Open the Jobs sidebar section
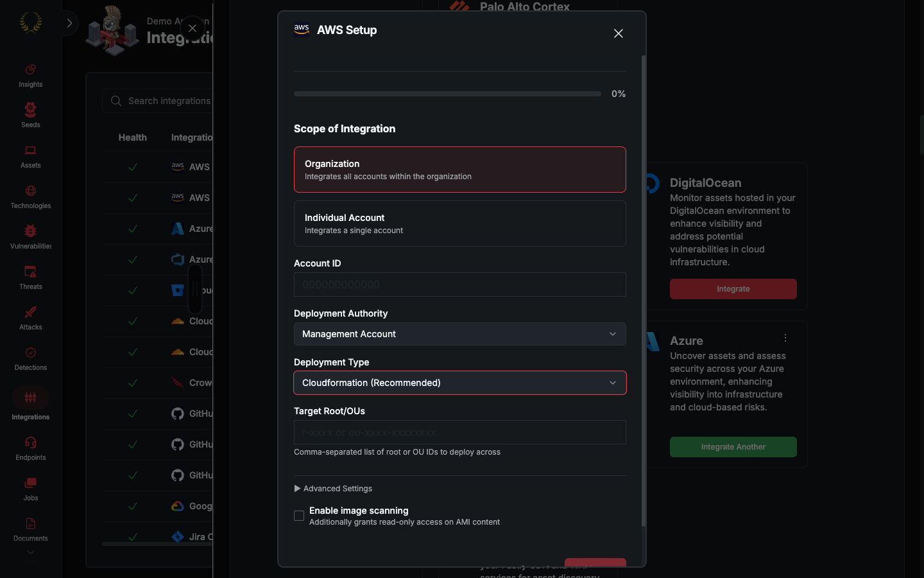Viewport: 924px width, 578px height. (30, 489)
